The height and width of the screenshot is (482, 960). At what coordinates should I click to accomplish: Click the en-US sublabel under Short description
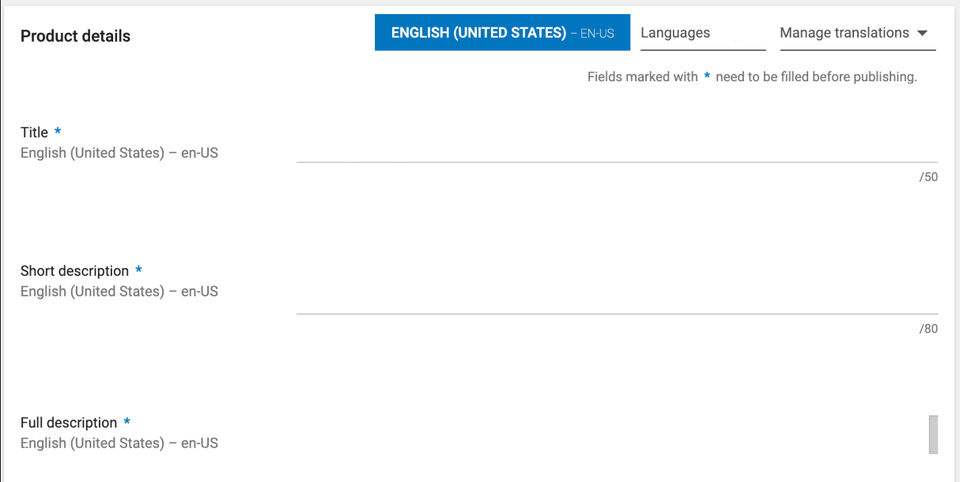(x=119, y=291)
